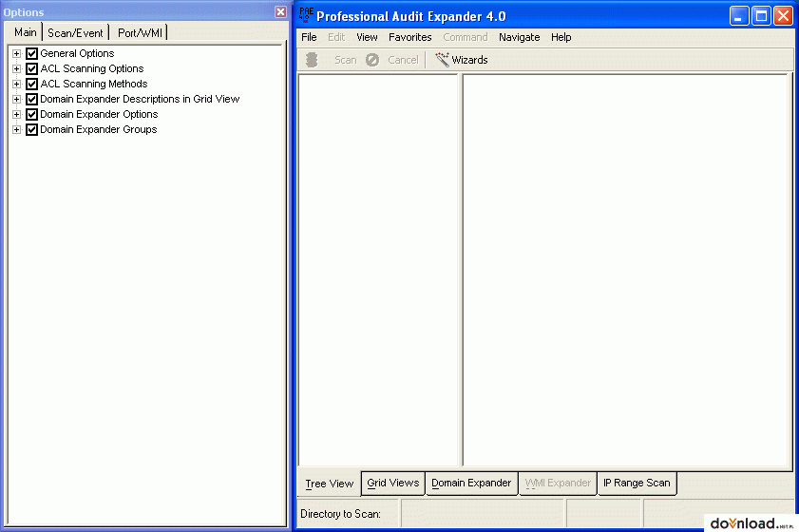This screenshot has width=799, height=532.
Task: Select ACL Scanning Methods tree item text
Action: (x=94, y=85)
